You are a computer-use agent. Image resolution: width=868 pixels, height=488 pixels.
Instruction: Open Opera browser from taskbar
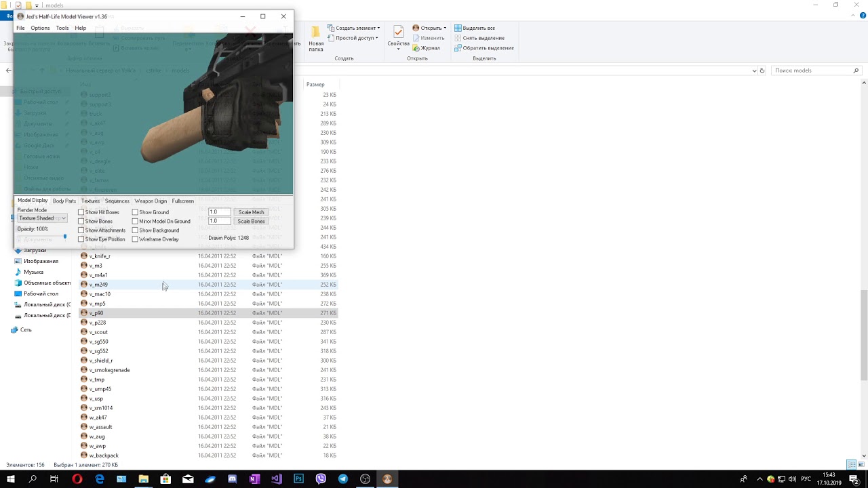77,479
